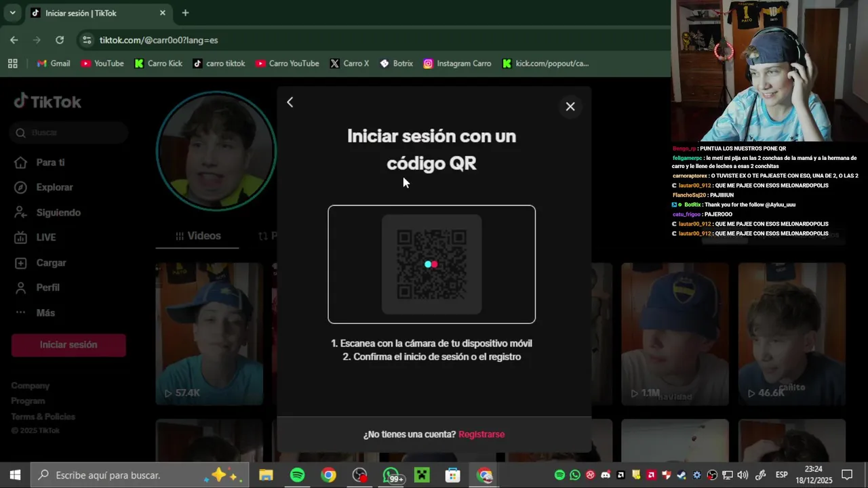The image size is (868, 488).
Task: Go back using the dialog's left arrow
Action: click(290, 102)
